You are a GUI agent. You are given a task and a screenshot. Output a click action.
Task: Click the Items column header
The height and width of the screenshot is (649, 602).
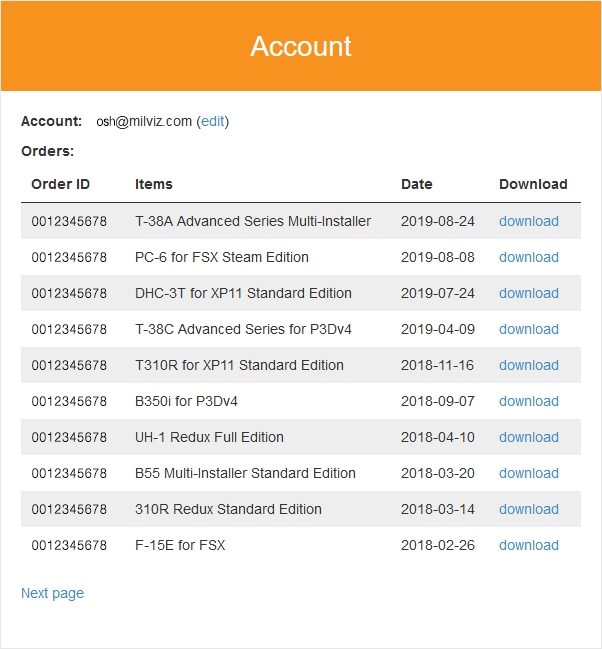point(154,184)
